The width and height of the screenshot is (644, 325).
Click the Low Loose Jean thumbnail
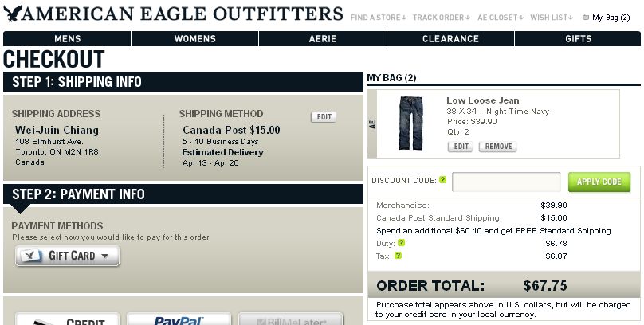(x=410, y=123)
